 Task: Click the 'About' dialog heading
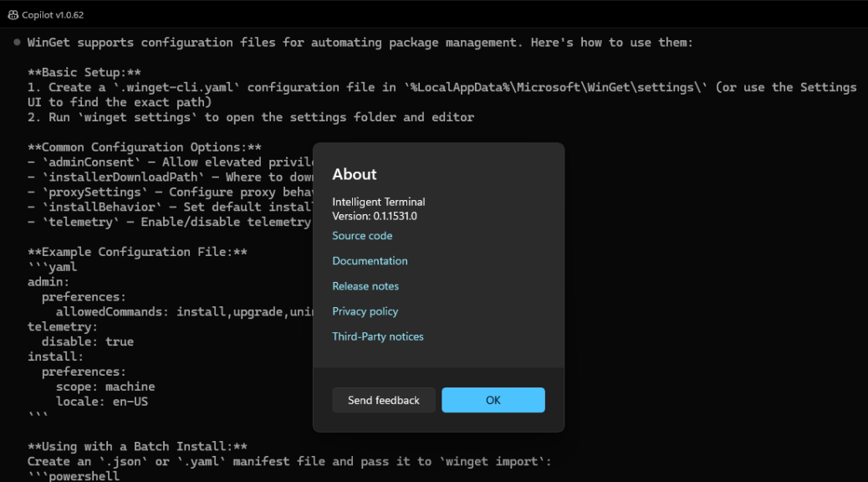point(355,175)
